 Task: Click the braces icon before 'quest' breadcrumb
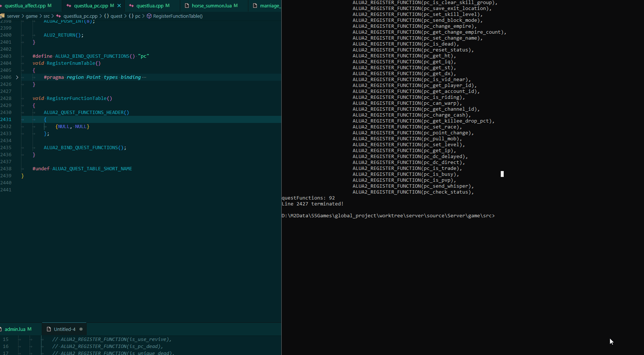pyautogui.click(x=106, y=16)
